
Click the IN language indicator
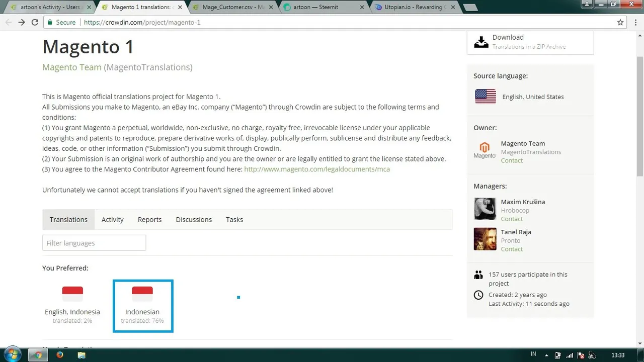[x=533, y=354]
